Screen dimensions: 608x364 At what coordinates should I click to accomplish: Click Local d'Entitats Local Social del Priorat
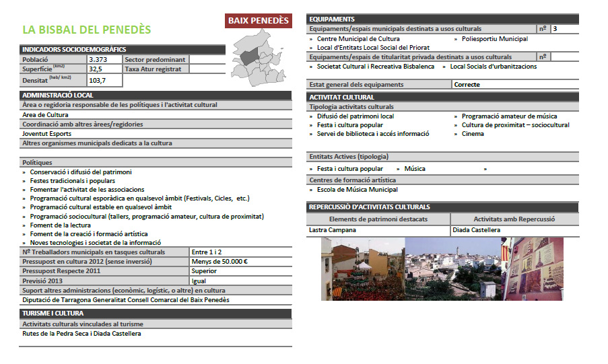(373, 48)
